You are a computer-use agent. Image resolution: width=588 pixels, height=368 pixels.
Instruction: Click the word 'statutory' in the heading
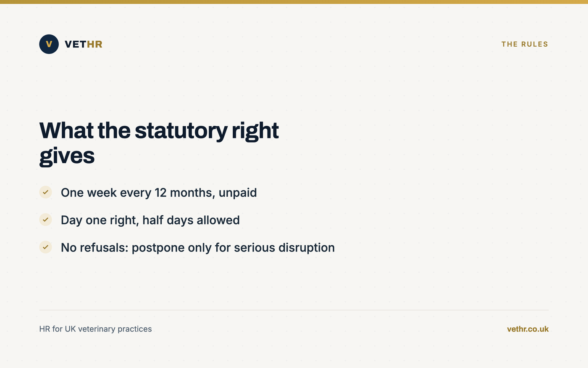[181, 130]
